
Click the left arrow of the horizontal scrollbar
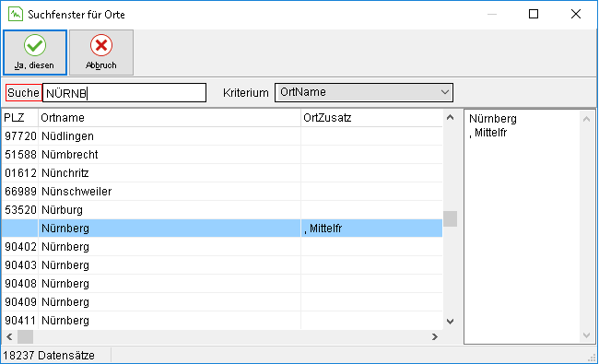(9, 337)
